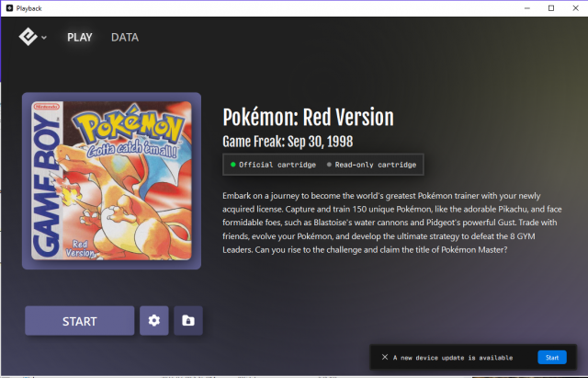Click the save folder icon button
The image size is (588, 378).
click(x=188, y=321)
